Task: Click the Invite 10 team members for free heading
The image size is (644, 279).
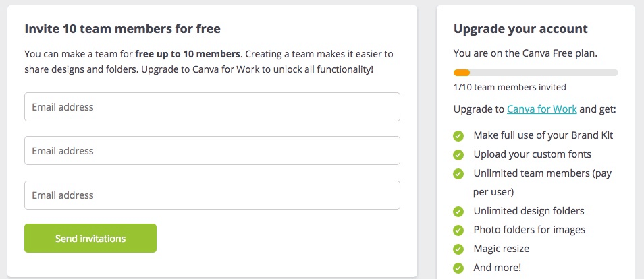Action: coord(122,29)
